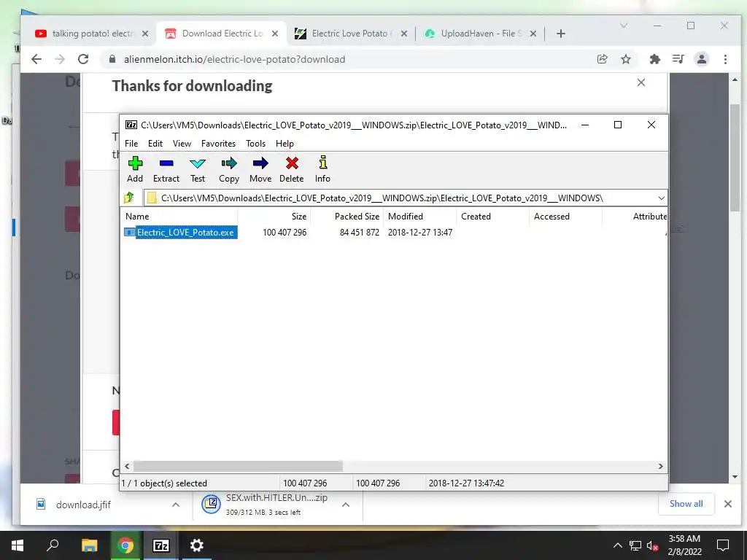
Task: Open the Chrome extensions puzzle icon
Action: pos(655,59)
